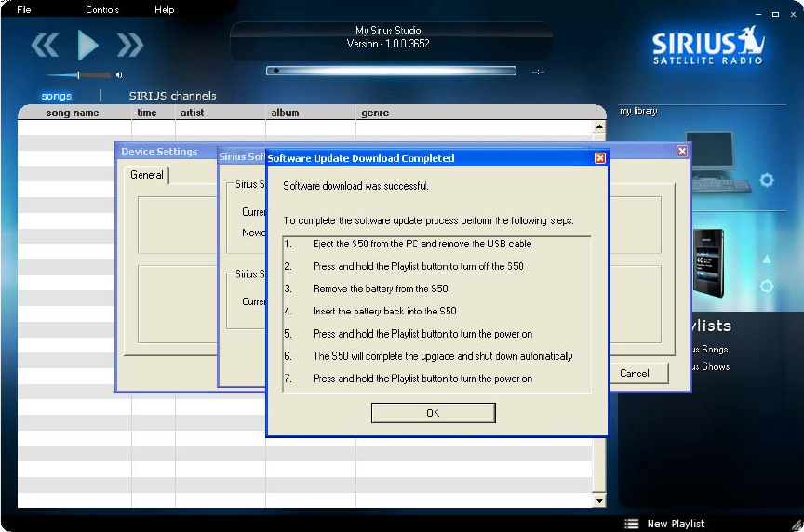Open the Controls menu
The width and height of the screenshot is (804, 532).
[x=102, y=9]
